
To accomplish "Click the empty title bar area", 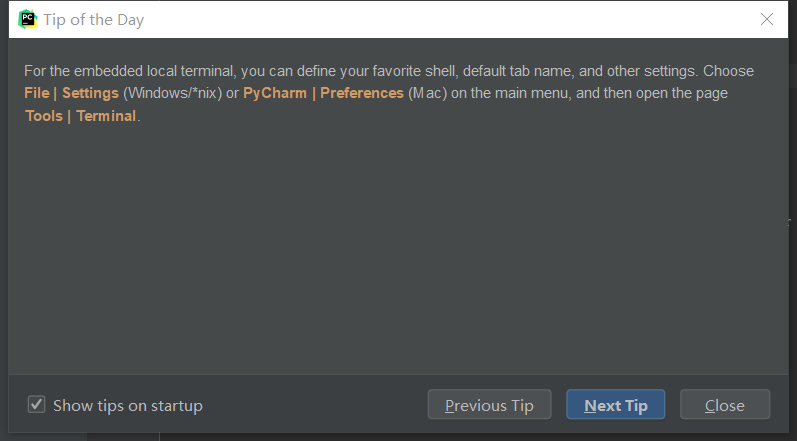I will (x=450, y=19).
